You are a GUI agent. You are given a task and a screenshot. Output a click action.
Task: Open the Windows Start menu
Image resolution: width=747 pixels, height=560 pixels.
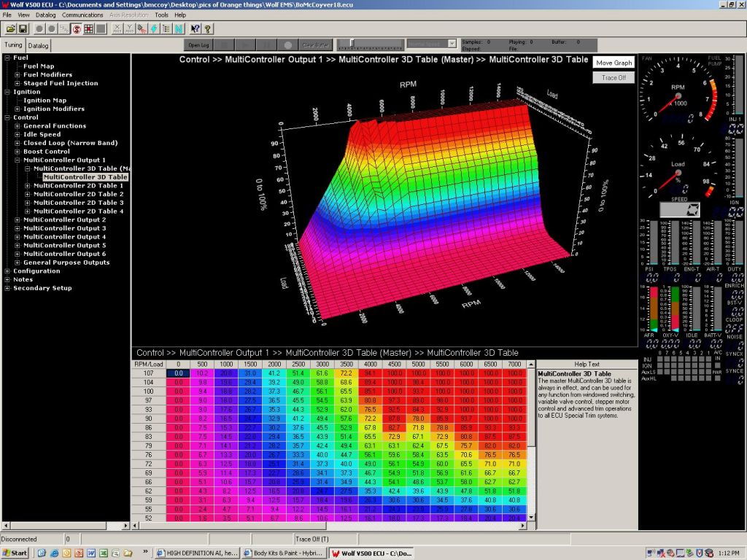tap(15, 553)
